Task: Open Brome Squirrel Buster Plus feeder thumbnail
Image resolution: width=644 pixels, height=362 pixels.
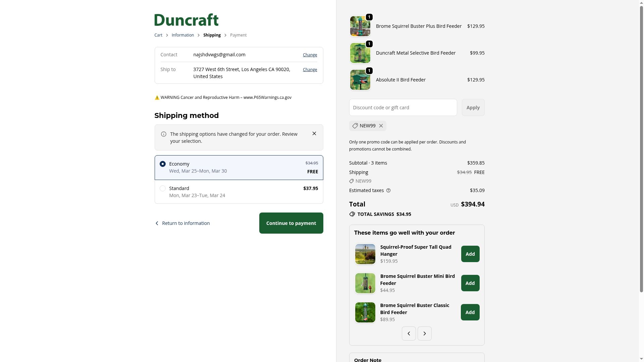Action: (x=360, y=26)
